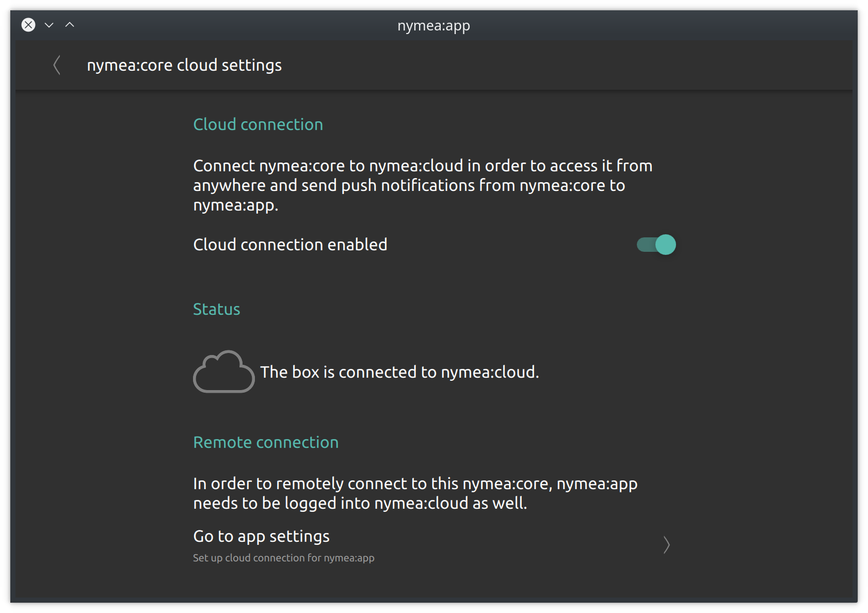Click 'Set up cloud connection for nymea:app' subtitle
Screen dimensions: 868x613
pos(284,558)
